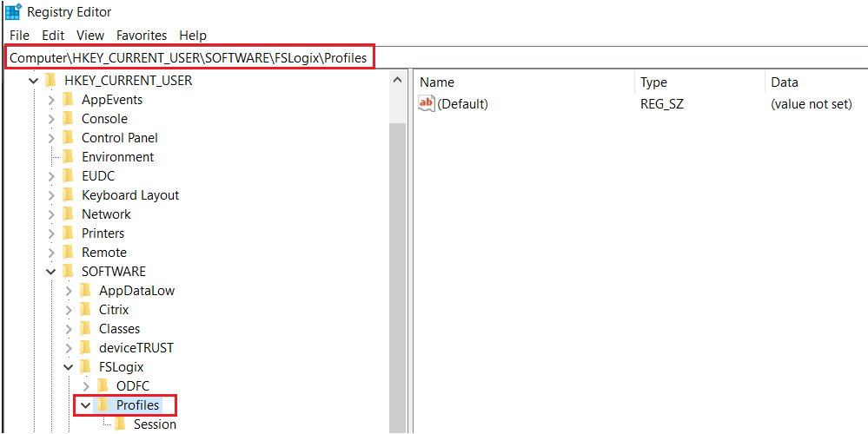This screenshot has height=434, width=868.
Task: Select the AppDataLow key label
Action: pyautogui.click(x=136, y=290)
